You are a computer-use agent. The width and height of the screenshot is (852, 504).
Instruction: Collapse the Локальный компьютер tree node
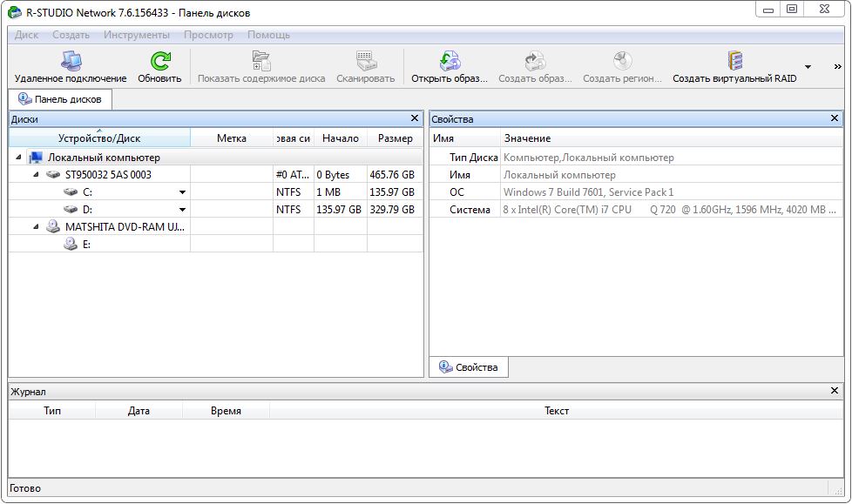tap(18, 158)
